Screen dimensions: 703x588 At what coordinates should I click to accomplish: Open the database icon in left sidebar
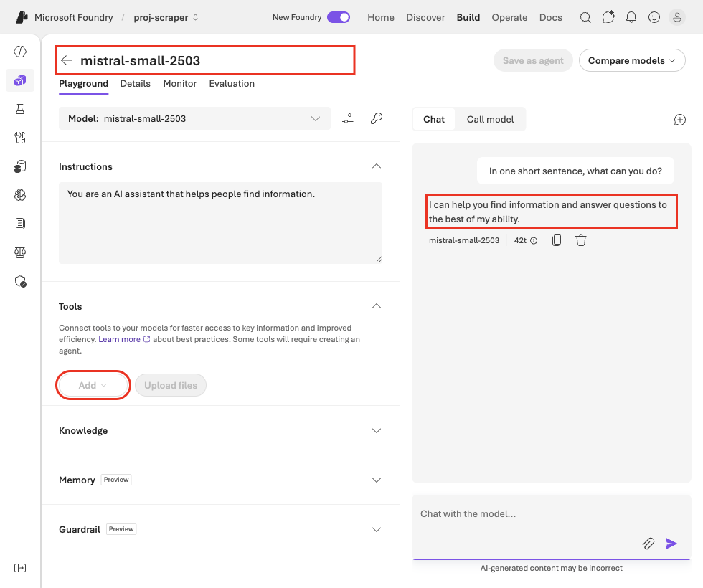coord(20,166)
